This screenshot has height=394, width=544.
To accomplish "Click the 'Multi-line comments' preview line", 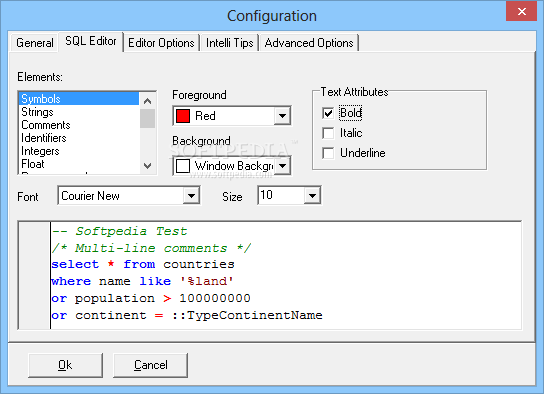I will click(151, 248).
